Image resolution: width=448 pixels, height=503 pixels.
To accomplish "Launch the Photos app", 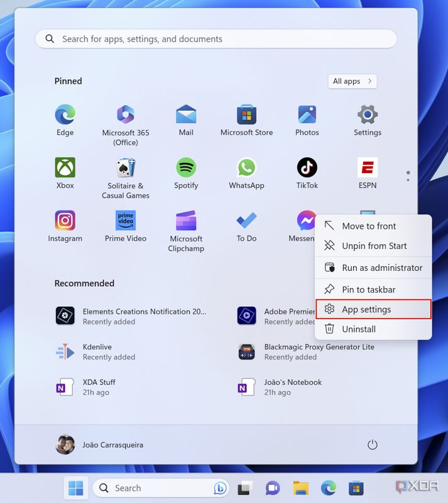I will (307, 120).
